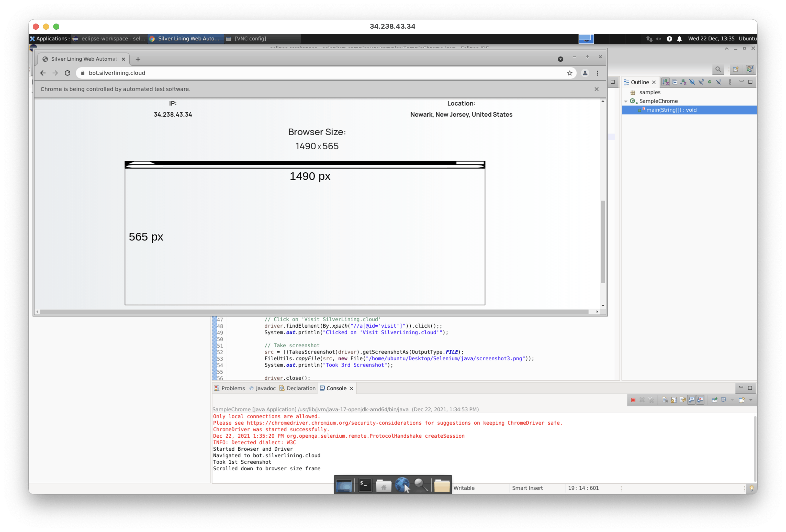The image size is (786, 532).
Task: Open the Declaration tab
Action: tap(298, 388)
